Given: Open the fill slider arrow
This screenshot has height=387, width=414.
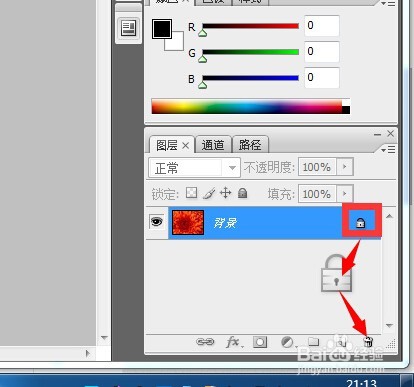Looking at the screenshot, I should click(x=345, y=194).
